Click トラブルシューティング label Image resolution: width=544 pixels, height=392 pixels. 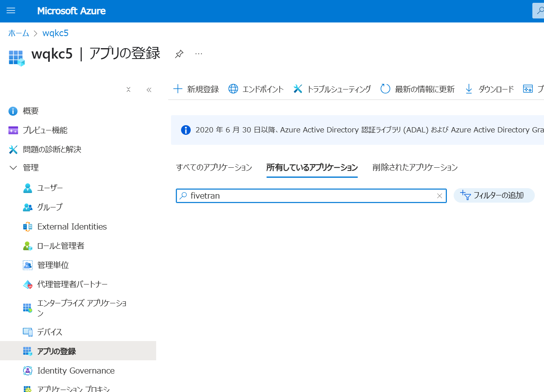click(x=339, y=89)
